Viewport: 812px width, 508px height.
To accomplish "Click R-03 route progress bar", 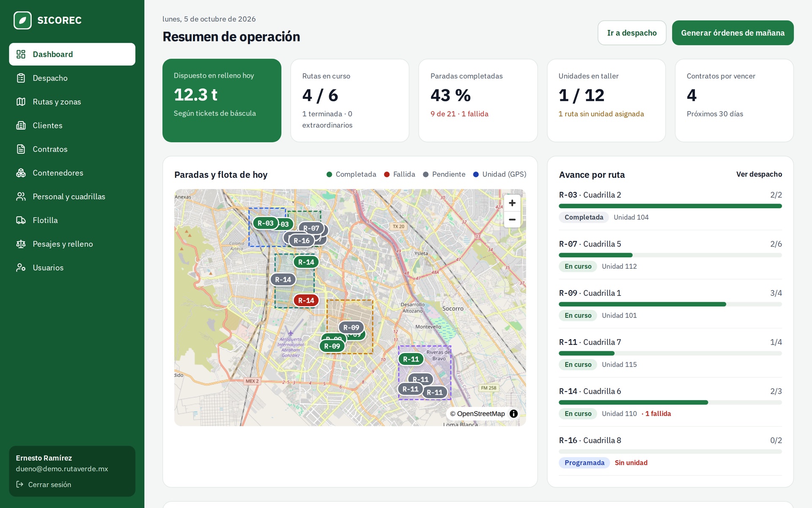I will click(670, 206).
